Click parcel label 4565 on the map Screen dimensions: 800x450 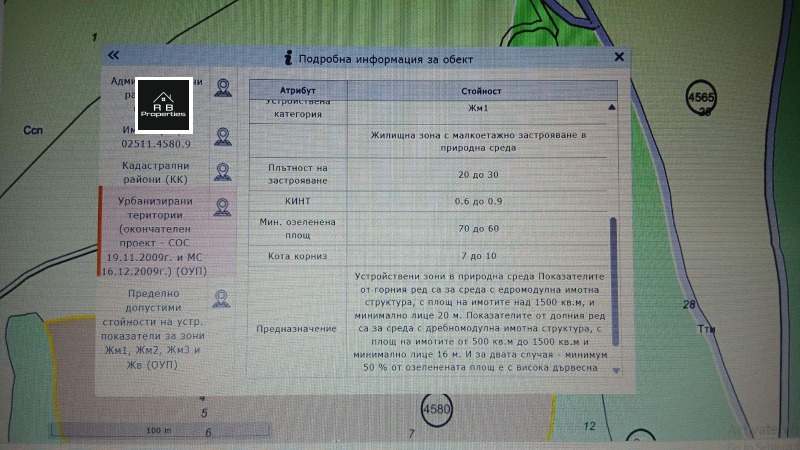tap(704, 96)
